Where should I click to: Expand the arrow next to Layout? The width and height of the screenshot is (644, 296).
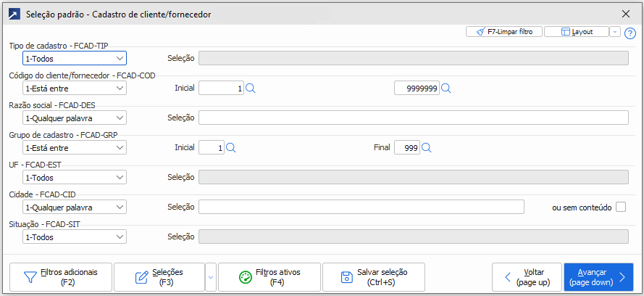[x=614, y=32]
